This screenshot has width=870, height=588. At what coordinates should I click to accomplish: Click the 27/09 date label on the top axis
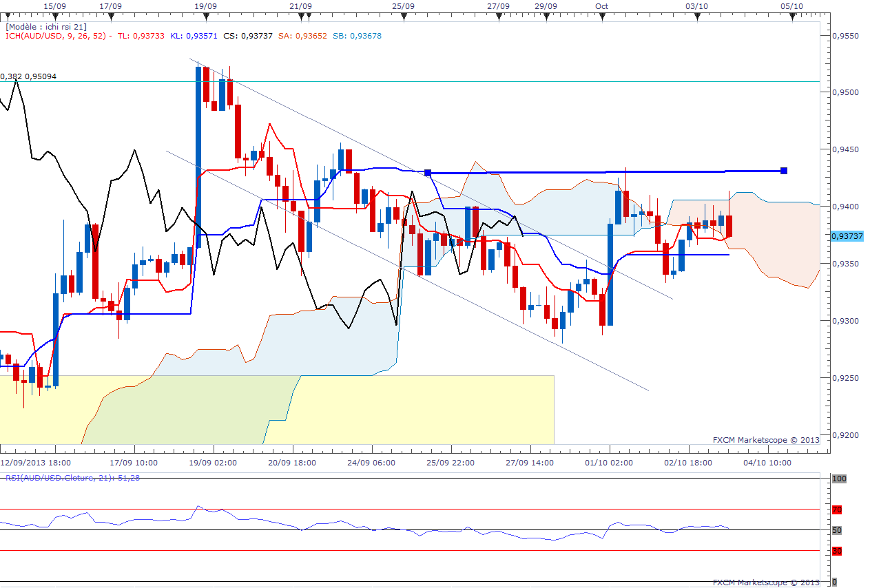[x=498, y=6]
